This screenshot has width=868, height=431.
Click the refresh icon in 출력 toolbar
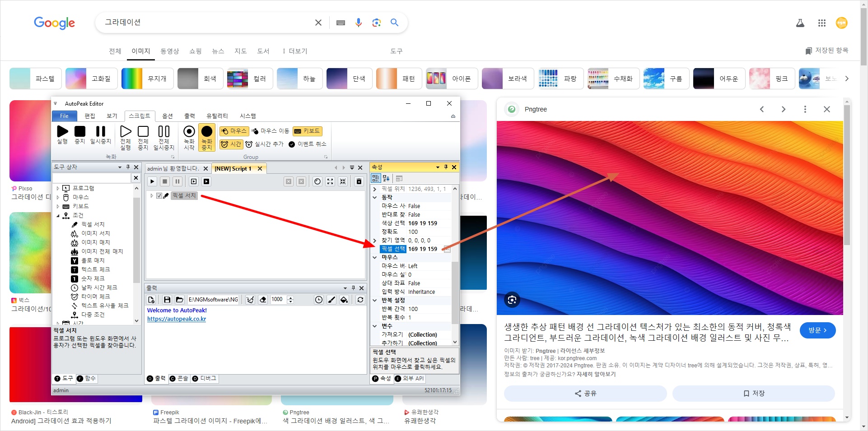[360, 300]
